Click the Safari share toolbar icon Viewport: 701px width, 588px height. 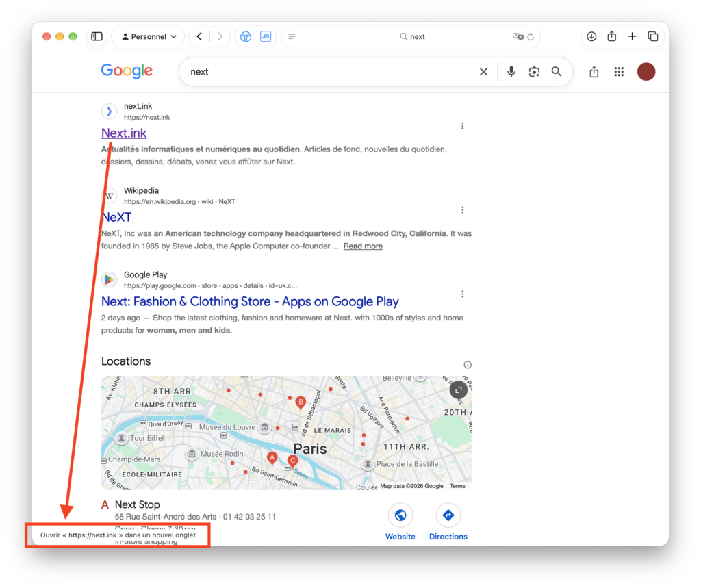(612, 36)
